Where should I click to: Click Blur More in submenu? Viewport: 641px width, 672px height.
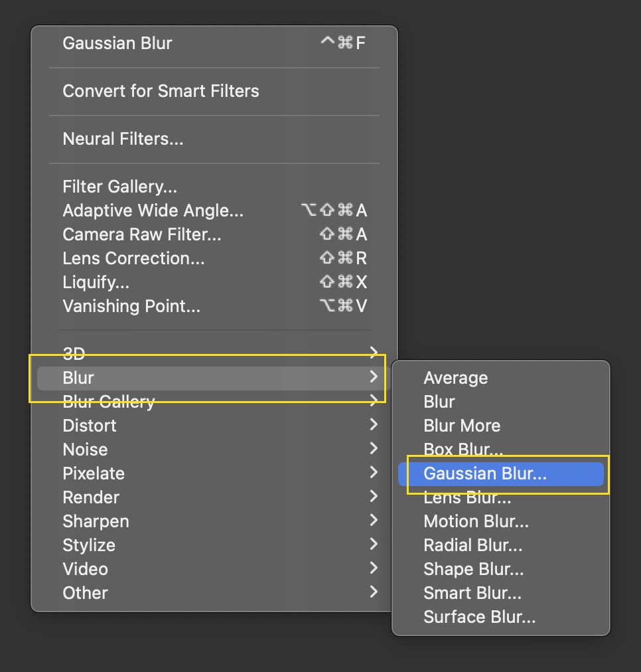(462, 426)
